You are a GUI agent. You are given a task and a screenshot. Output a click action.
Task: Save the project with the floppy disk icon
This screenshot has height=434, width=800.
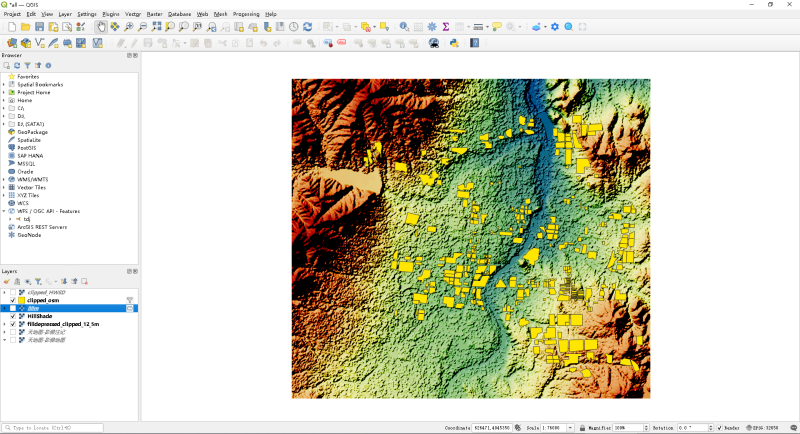click(39, 27)
